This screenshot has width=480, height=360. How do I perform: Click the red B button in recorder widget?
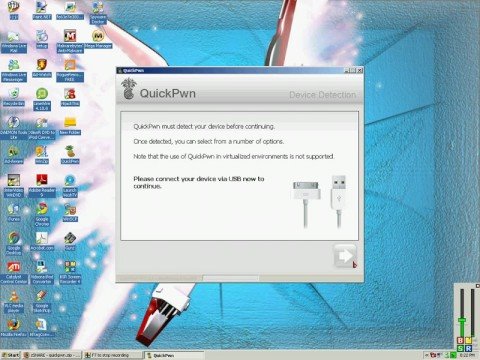pyautogui.click(x=460, y=340)
